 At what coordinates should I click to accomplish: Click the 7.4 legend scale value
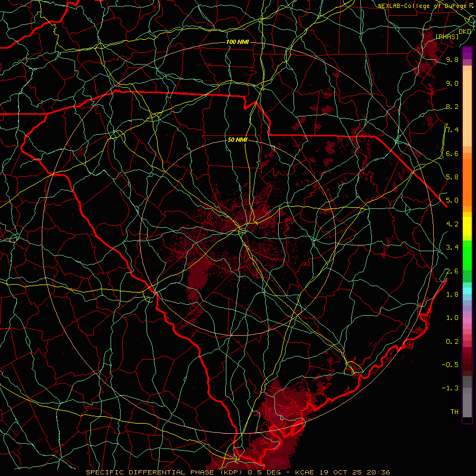click(x=452, y=130)
